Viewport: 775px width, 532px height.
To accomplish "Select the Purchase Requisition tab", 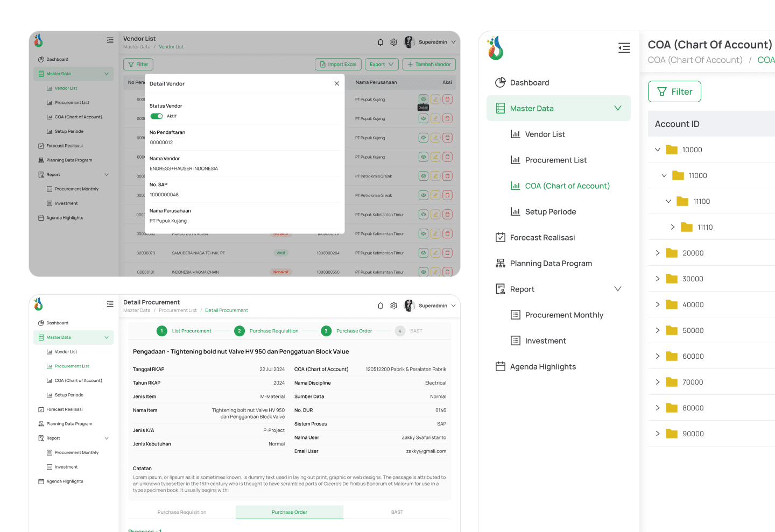I will (181, 512).
